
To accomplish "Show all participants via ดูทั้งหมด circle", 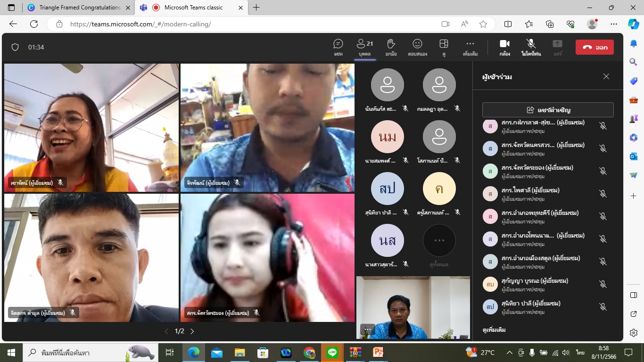I will (x=439, y=240).
